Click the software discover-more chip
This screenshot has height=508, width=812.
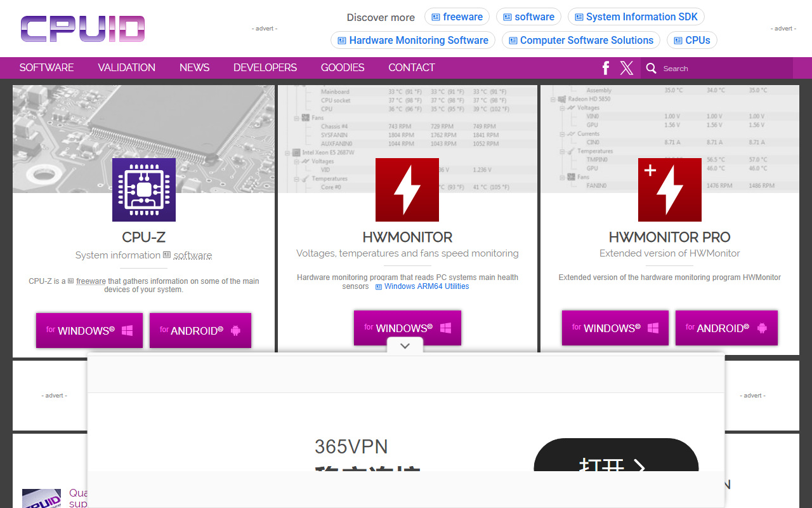pyautogui.click(x=528, y=17)
